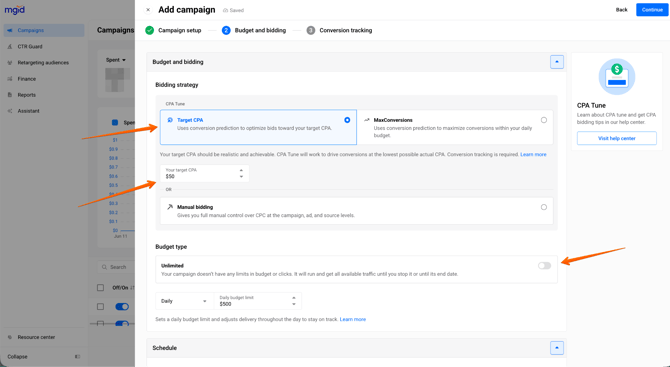Viewport: 670px width, 367px height.
Task: Open Learn more about daily budget
Action: click(353, 319)
